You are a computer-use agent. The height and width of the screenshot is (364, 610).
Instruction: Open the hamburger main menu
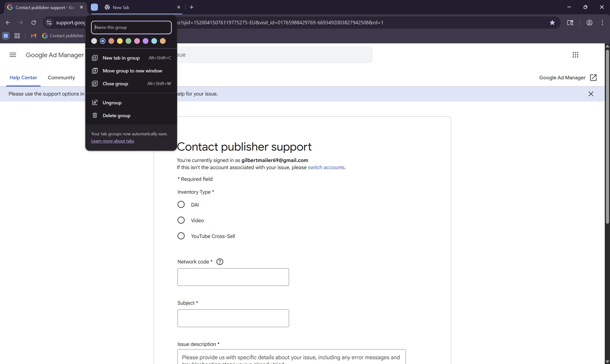[x=13, y=55]
